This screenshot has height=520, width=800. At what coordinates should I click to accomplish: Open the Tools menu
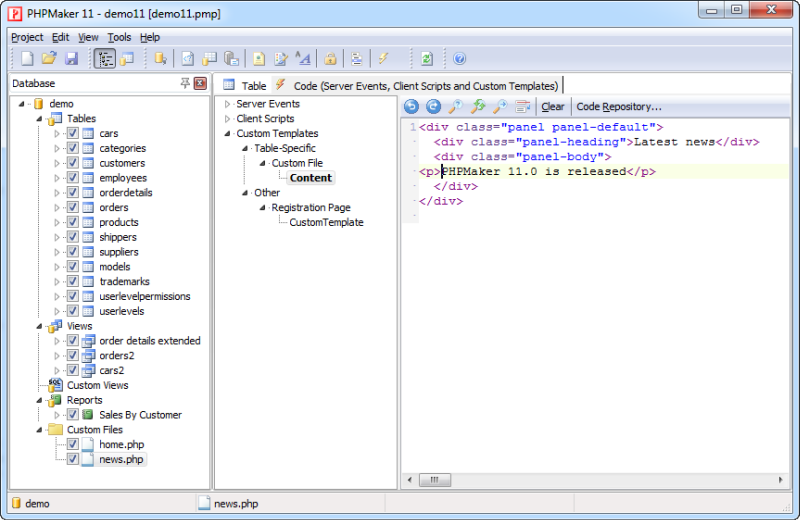pos(119,37)
